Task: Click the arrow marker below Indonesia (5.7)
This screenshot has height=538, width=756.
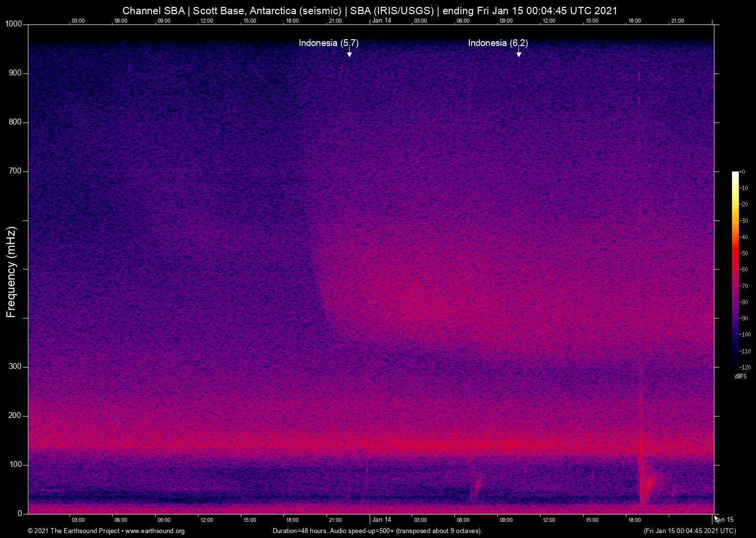Action: [x=349, y=53]
